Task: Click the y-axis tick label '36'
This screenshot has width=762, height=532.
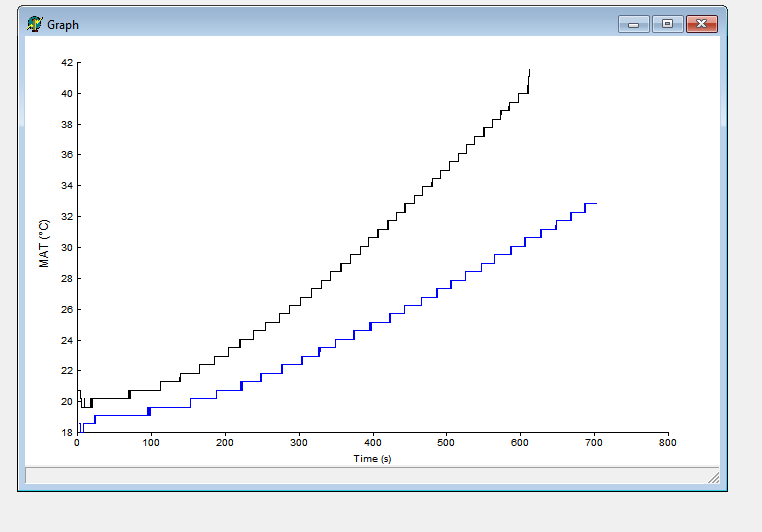Action: pos(67,154)
